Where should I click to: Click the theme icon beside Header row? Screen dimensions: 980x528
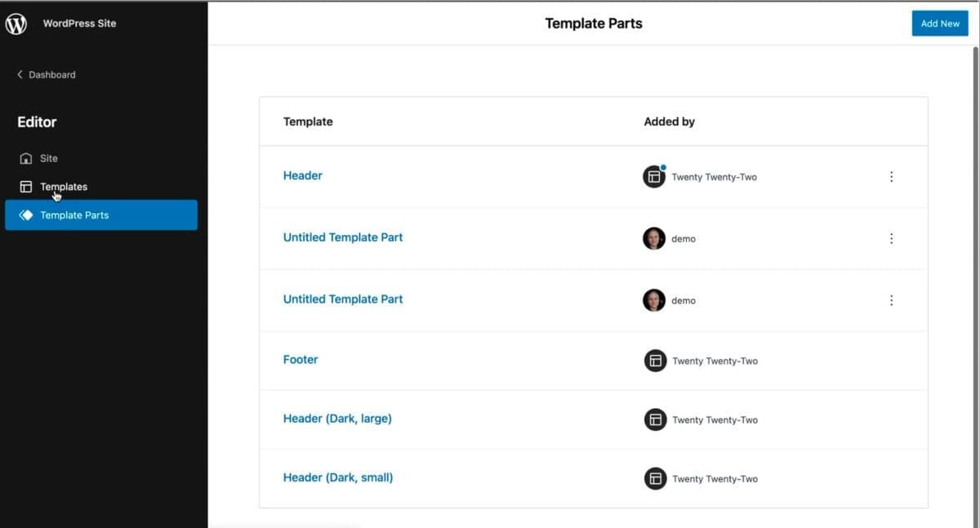(654, 176)
